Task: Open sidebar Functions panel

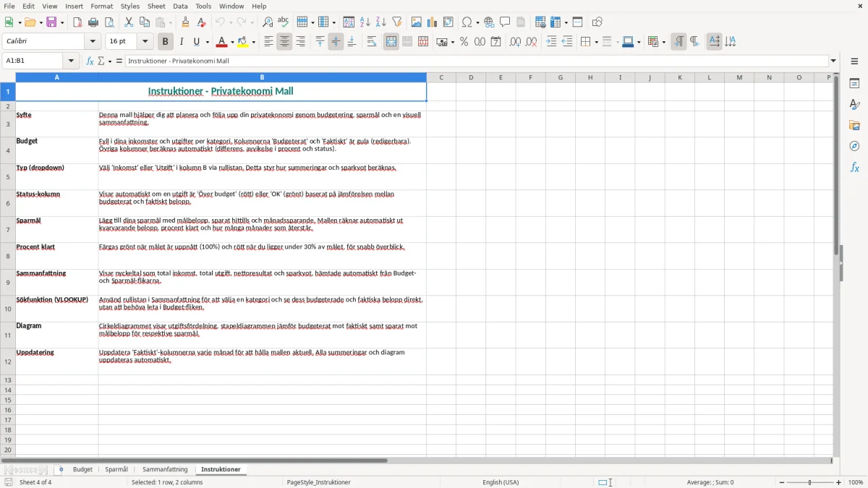Action: pos(854,167)
